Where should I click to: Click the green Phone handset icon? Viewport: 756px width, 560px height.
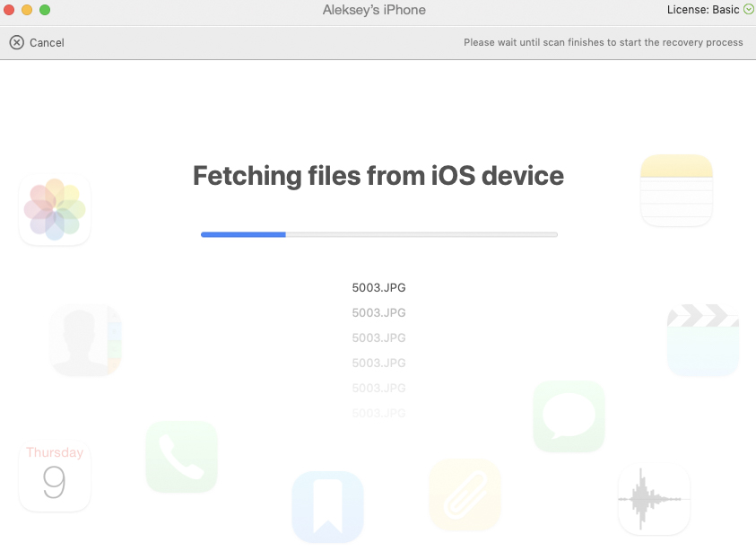click(181, 457)
